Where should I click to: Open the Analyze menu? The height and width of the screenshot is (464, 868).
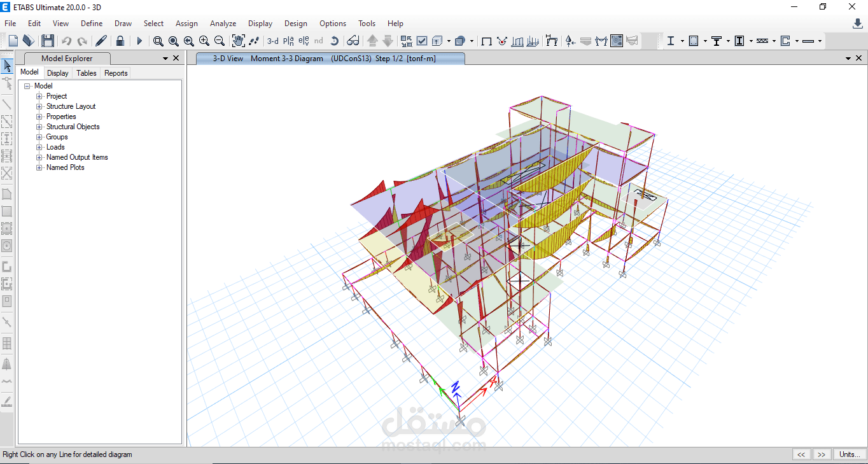223,24
